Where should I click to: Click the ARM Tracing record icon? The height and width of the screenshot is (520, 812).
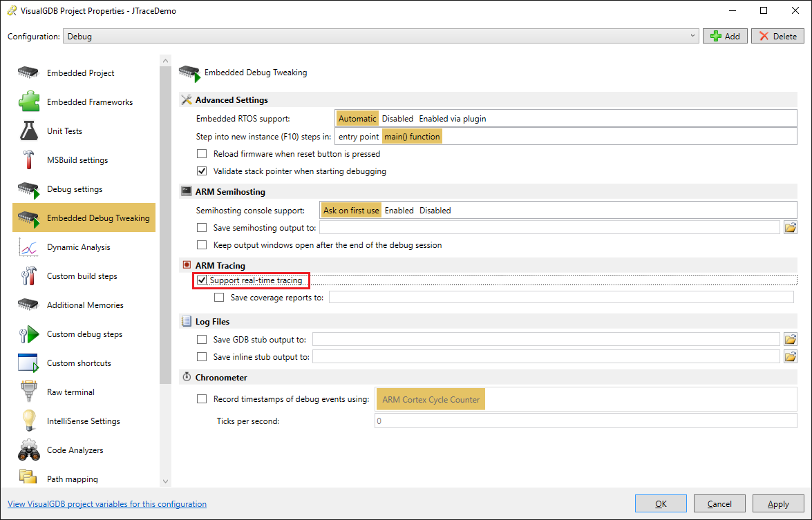coord(187,265)
